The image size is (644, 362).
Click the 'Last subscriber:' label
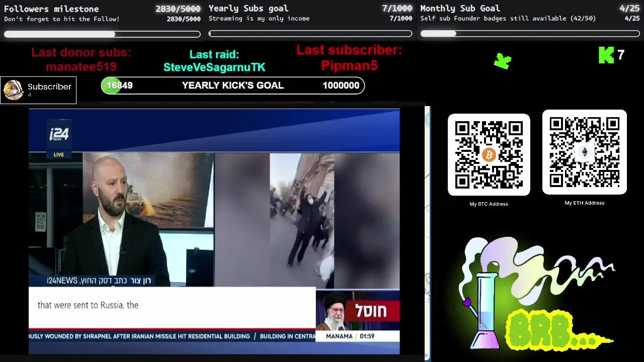tap(349, 50)
